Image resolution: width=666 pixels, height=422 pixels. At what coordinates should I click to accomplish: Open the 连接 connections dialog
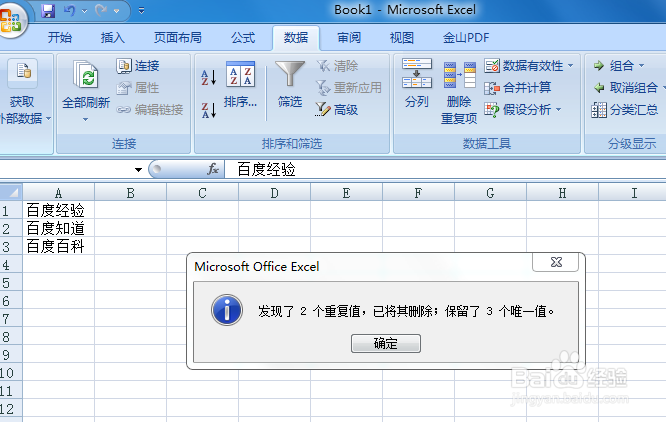(138, 65)
